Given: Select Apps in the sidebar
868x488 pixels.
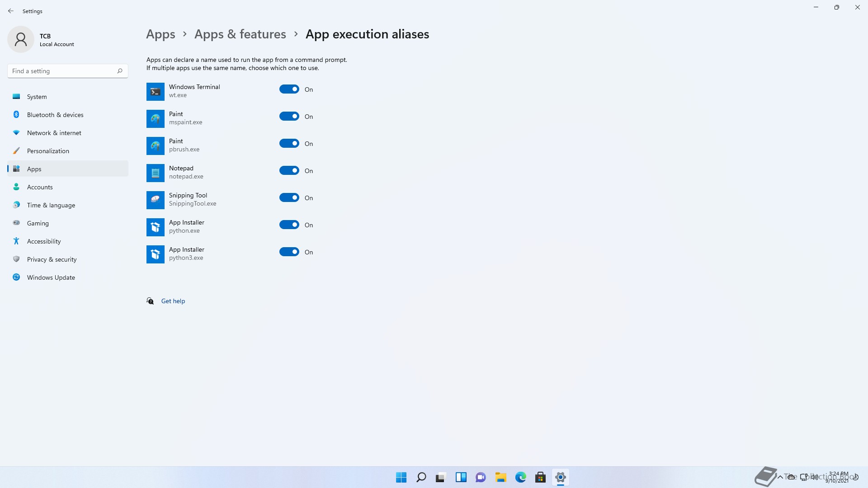Looking at the screenshot, I should pos(68,169).
